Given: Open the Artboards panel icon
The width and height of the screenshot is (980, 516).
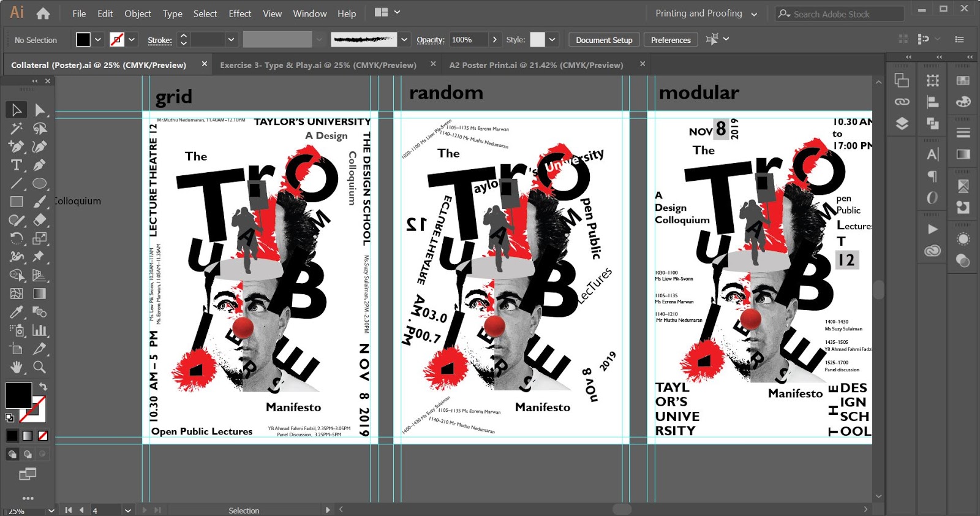Looking at the screenshot, I should [902, 80].
